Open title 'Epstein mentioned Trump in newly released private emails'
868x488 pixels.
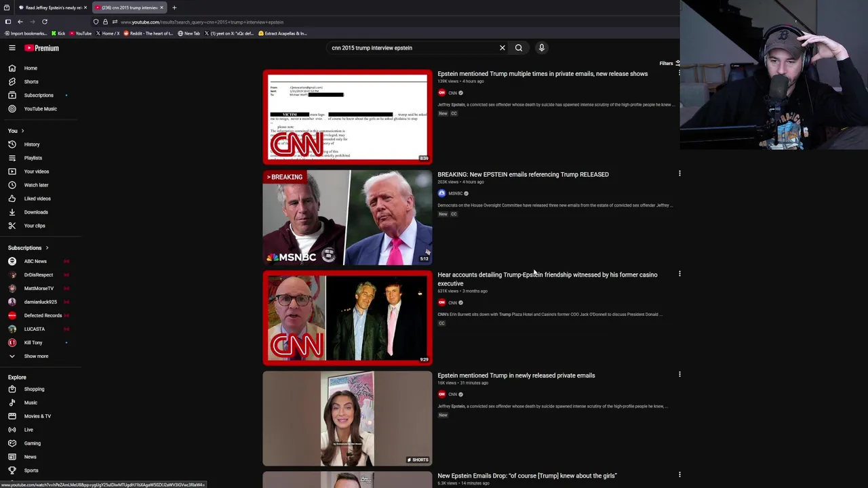click(516, 375)
